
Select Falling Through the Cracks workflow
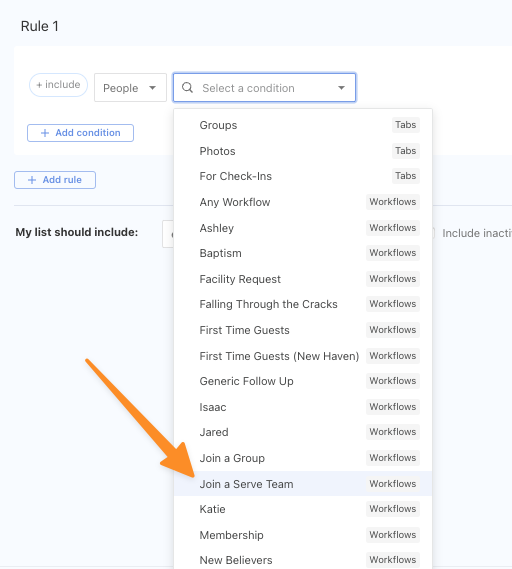coord(303,304)
